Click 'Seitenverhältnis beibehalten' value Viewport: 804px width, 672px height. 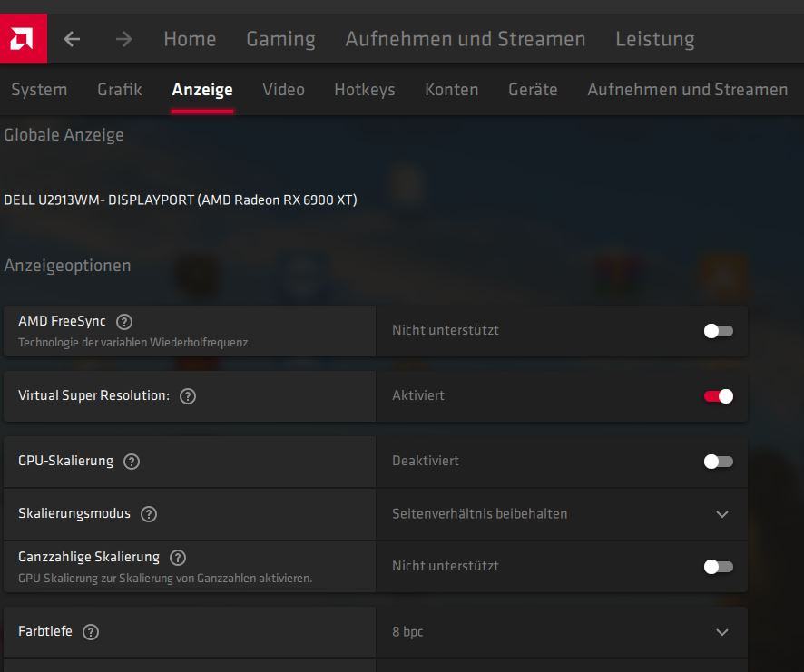click(480, 513)
